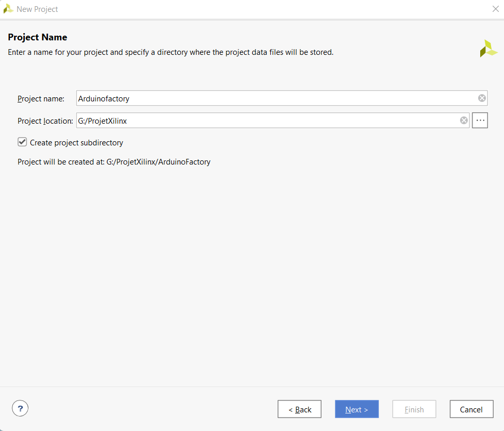504x431 pixels.
Task: Click the bold 'Project Name' page heading
Action: (x=38, y=37)
